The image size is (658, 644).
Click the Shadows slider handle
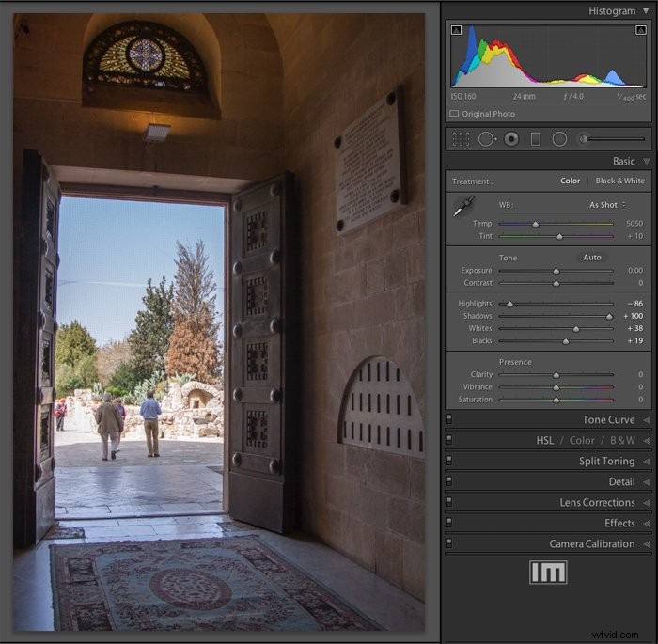[x=609, y=317]
